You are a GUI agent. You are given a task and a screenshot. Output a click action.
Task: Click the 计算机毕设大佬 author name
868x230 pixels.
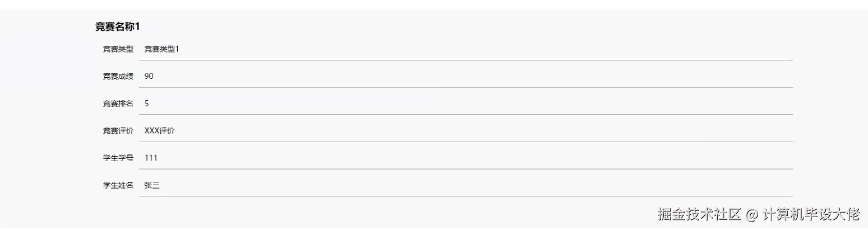pyautogui.click(x=811, y=214)
